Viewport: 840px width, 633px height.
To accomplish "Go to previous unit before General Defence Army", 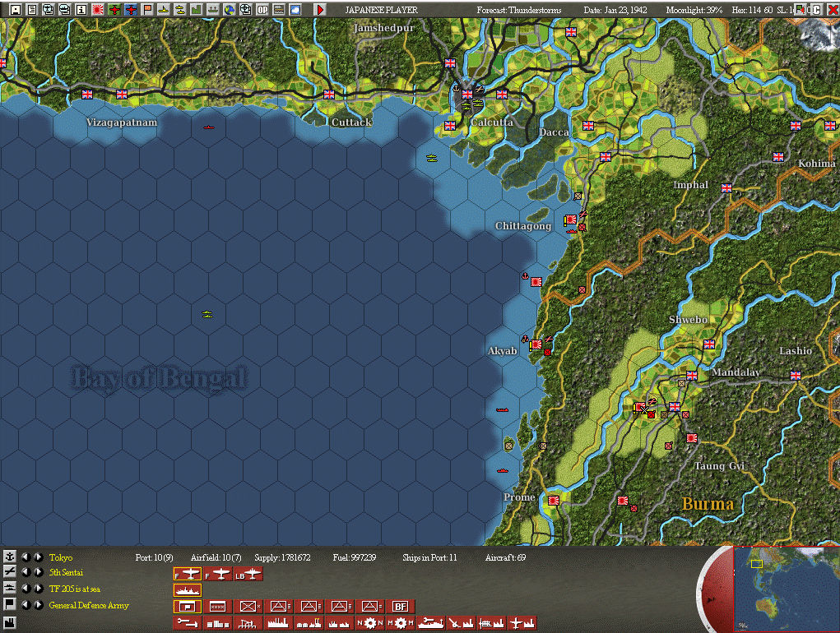I will point(26,604).
